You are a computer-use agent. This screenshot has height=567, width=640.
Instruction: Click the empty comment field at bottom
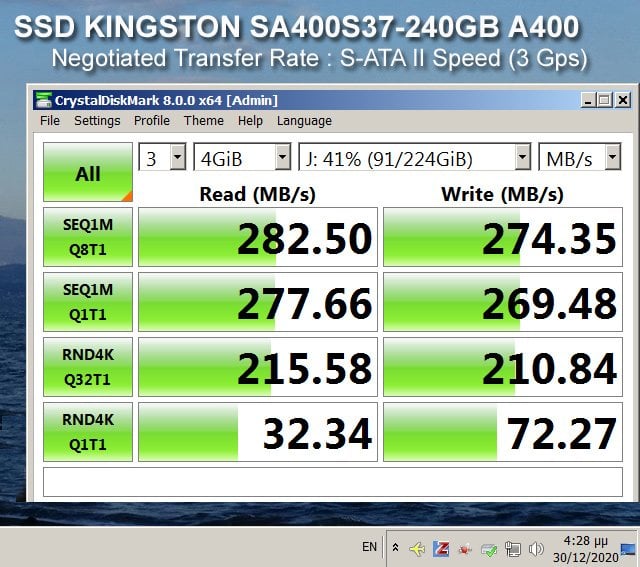coord(333,482)
